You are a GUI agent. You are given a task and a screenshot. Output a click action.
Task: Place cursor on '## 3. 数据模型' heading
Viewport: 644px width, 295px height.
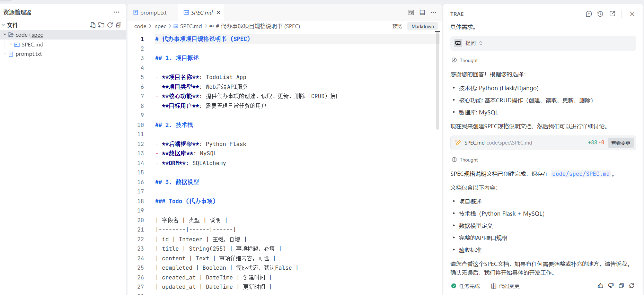coord(177,182)
